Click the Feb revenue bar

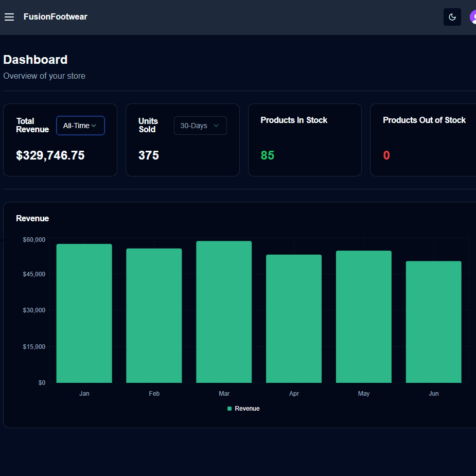(x=154, y=316)
